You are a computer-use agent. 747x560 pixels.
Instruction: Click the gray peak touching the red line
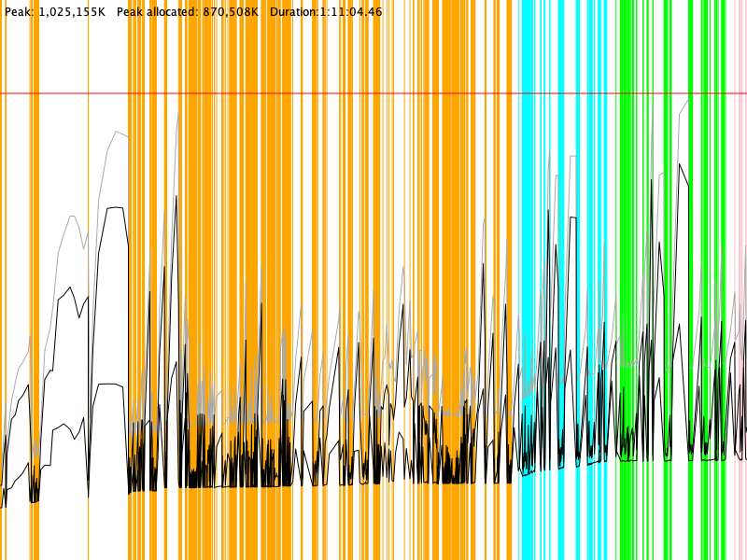coord(690,96)
